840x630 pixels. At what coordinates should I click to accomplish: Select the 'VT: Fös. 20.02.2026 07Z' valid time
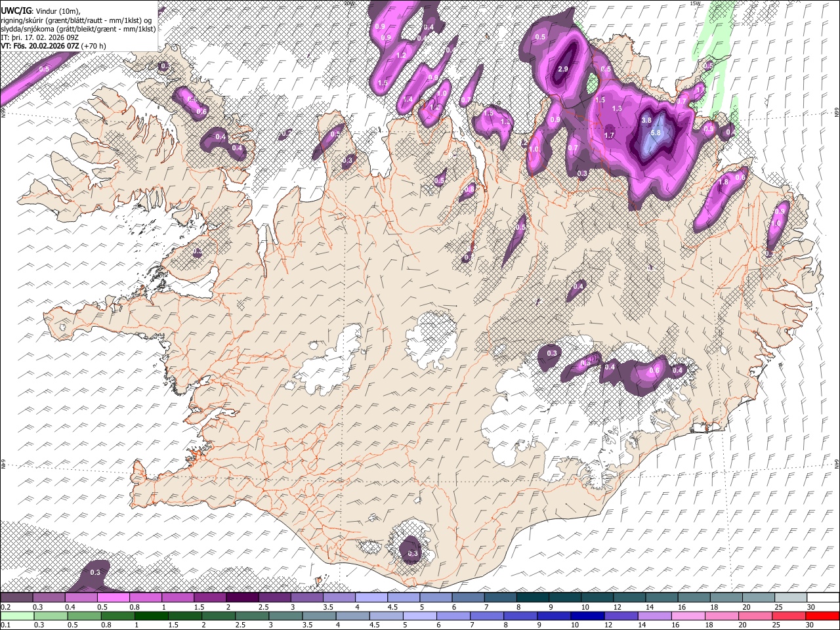pos(40,46)
